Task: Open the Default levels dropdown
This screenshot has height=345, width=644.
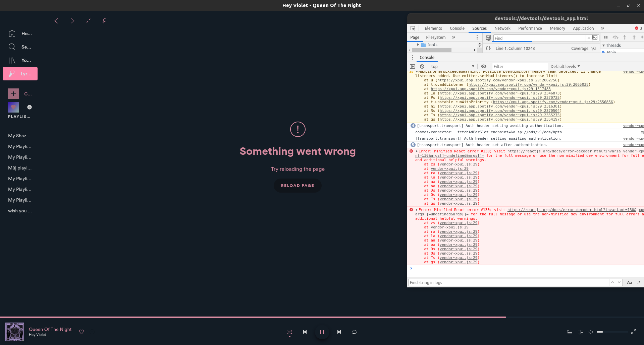Action: [x=565, y=66]
